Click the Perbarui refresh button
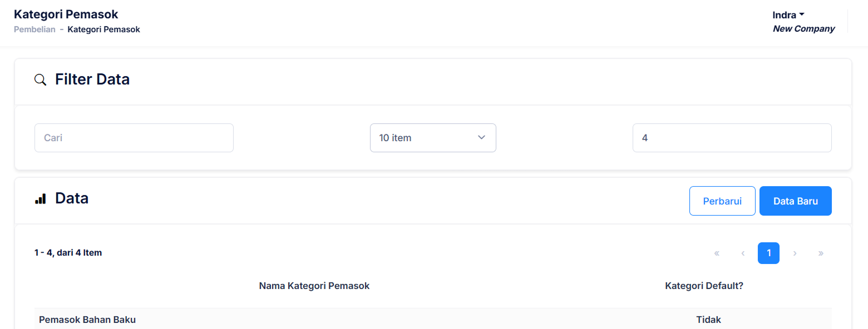868x329 pixels. (722, 201)
